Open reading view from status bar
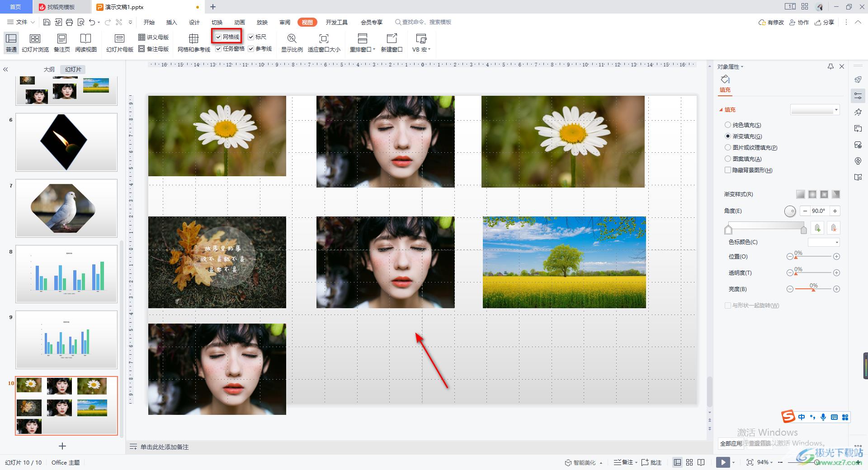Screen dimensions: 868x470 (x=701, y=462)
